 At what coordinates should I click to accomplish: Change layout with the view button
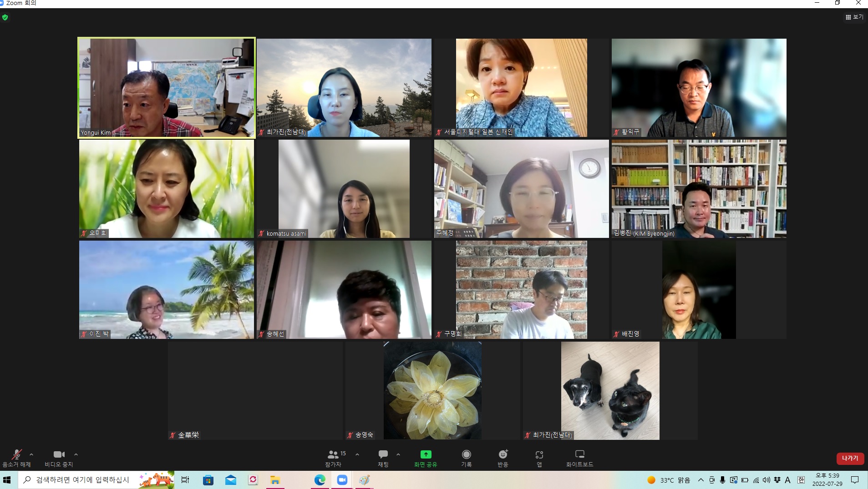click(854, 17)
